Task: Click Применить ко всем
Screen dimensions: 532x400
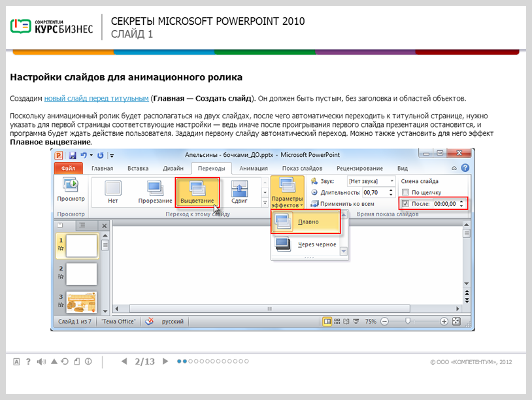Action: click(x=342, y=204)
